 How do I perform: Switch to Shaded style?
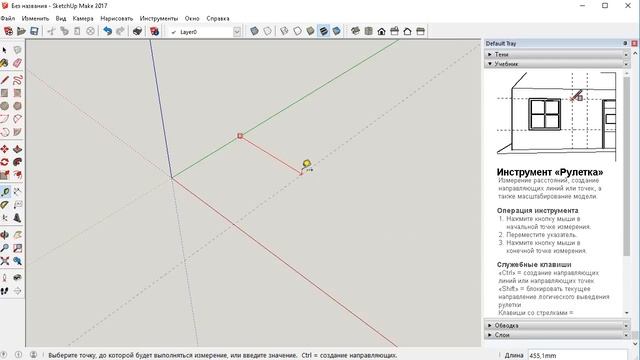pos(311,31)
